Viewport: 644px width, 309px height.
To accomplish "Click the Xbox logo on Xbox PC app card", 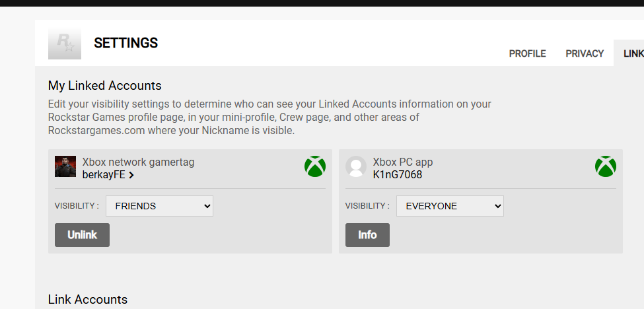I will tap(606, 166).
